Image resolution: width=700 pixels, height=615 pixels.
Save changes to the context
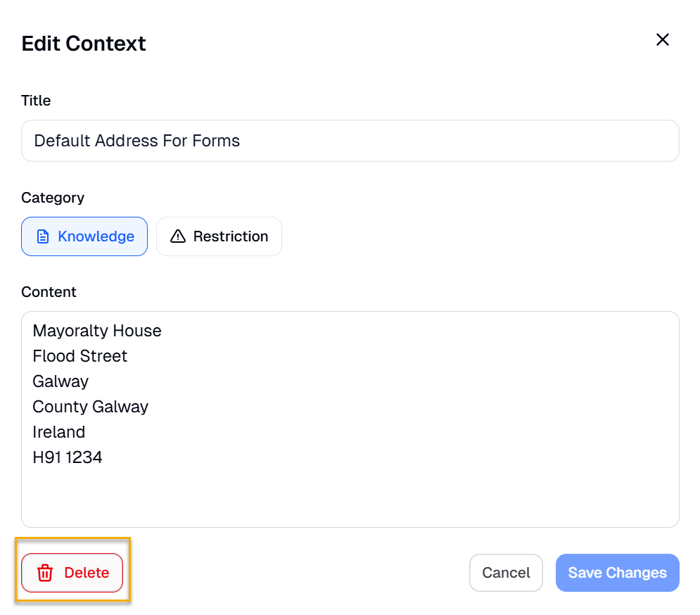pyautogui.click(x=617, y=573)
